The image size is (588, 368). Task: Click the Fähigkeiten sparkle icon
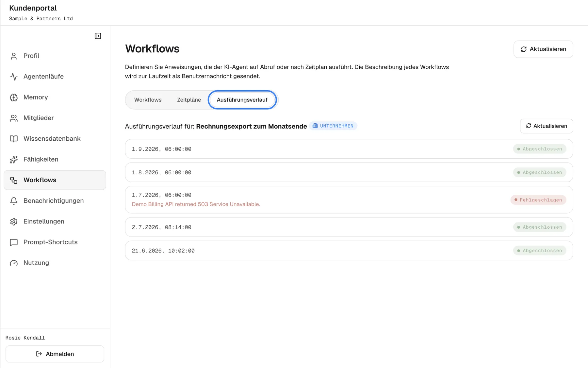pos(14,159)
